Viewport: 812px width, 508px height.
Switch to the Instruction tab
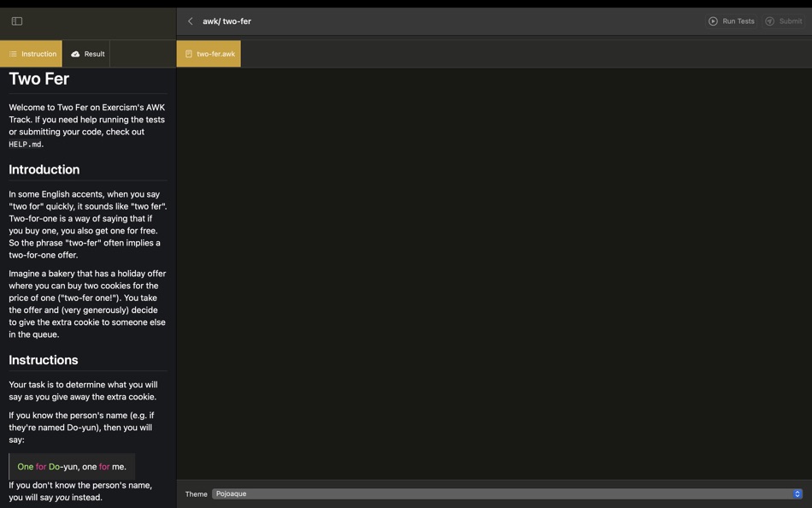(31, 54)
